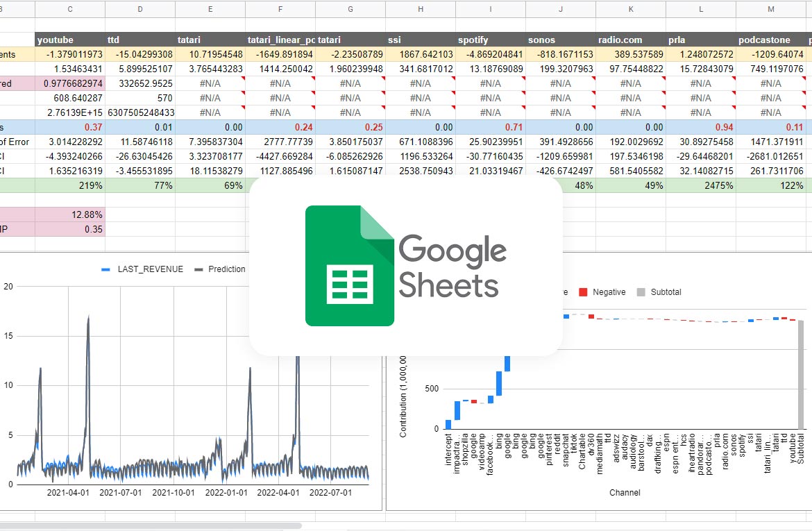The height and width of the screenshot is (531, 812).
Task: Select cell containing 570
Action: (139, 97)
